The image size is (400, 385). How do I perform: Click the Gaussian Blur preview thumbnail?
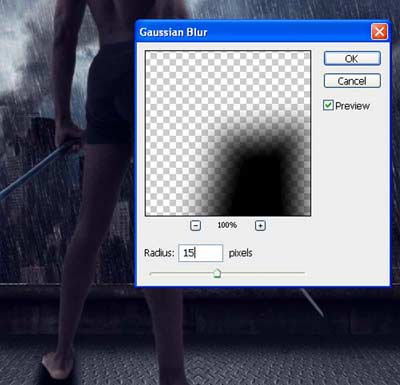(x=228, y=133)
